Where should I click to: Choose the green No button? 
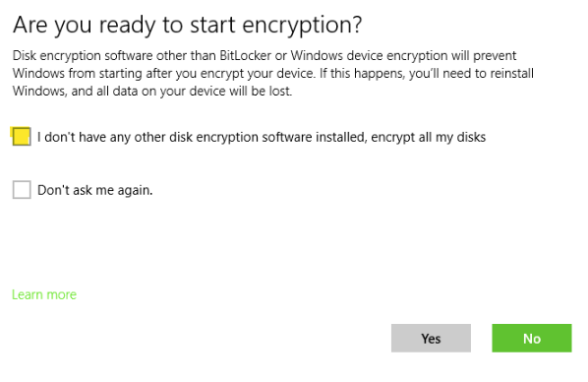(532, 338)
